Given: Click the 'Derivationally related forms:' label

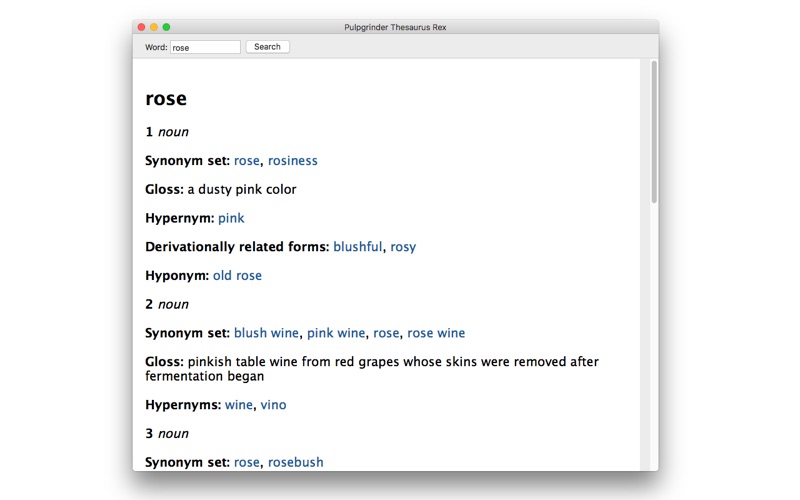Looking at the screenshot, I should click(x=237, y=247).
